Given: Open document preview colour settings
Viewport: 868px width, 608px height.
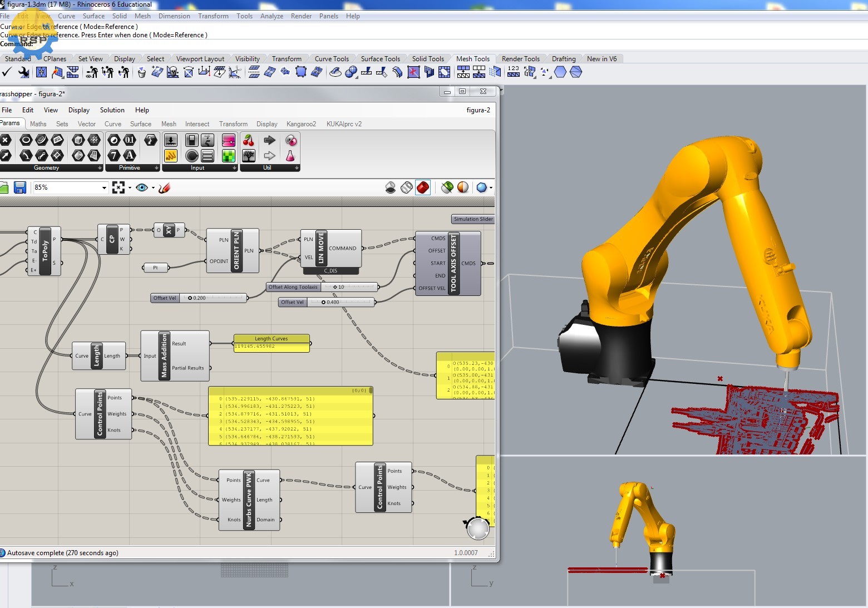Looking at the screenshot, I should click(463, 187).
